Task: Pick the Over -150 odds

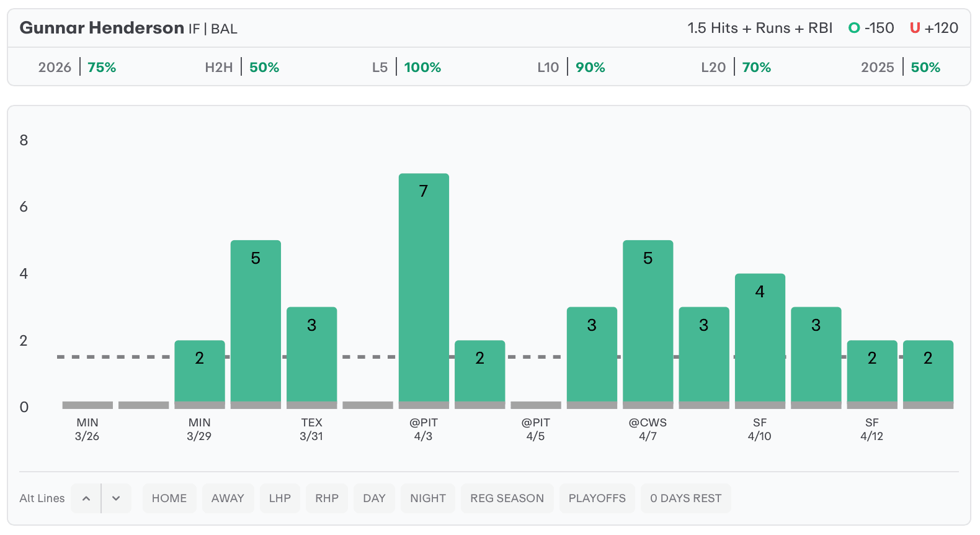Action: [x=871, y=28]
